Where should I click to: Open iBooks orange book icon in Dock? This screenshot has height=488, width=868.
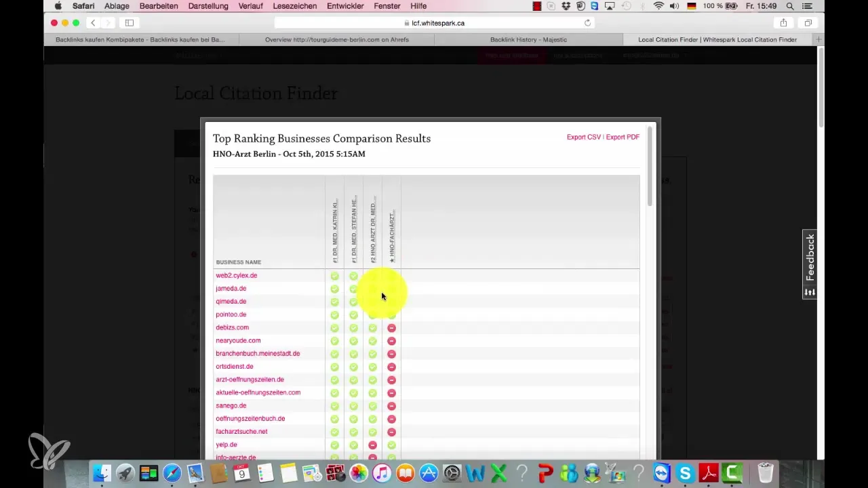pos(406,472)
